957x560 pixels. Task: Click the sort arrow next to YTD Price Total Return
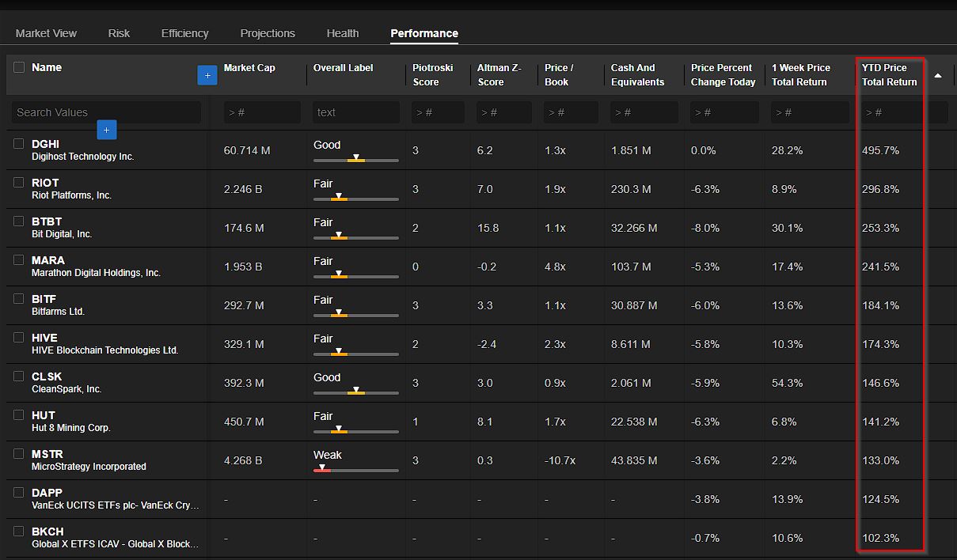938,75
